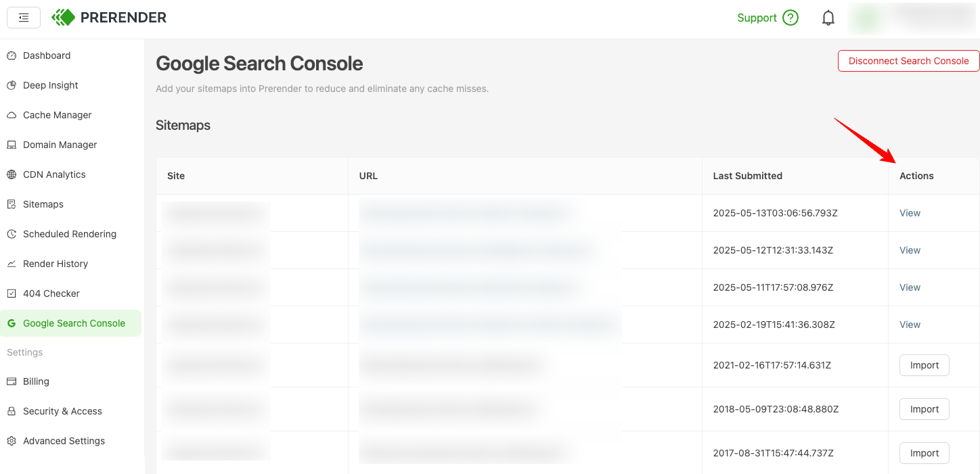Click the Sitemaps section heading

pyautogui.click(x=183, y=125)
